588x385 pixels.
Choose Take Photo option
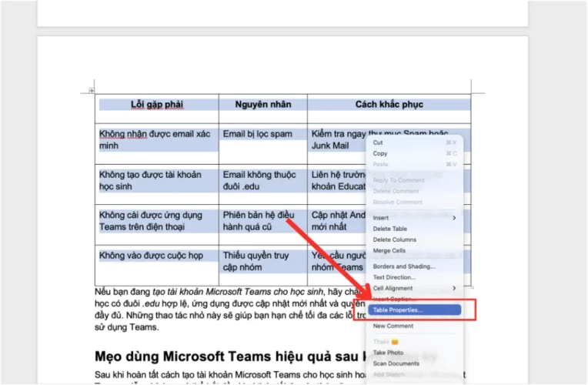(389, 353)
